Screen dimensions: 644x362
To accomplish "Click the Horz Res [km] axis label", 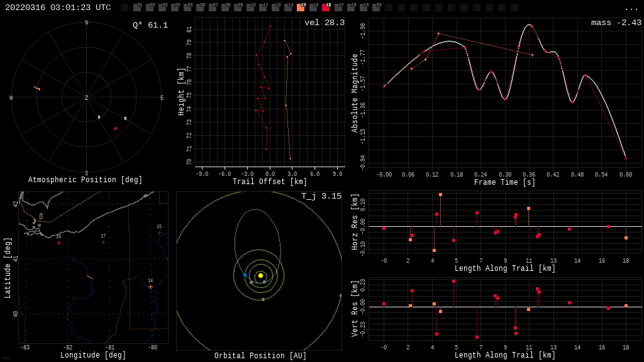I will pos(355,222).
